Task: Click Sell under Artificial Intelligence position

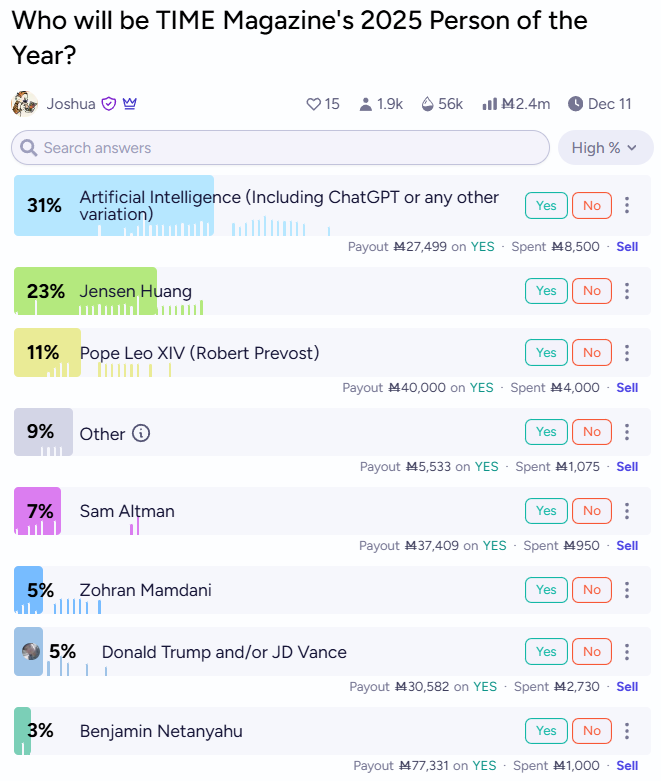Action: tap(627, 246)
